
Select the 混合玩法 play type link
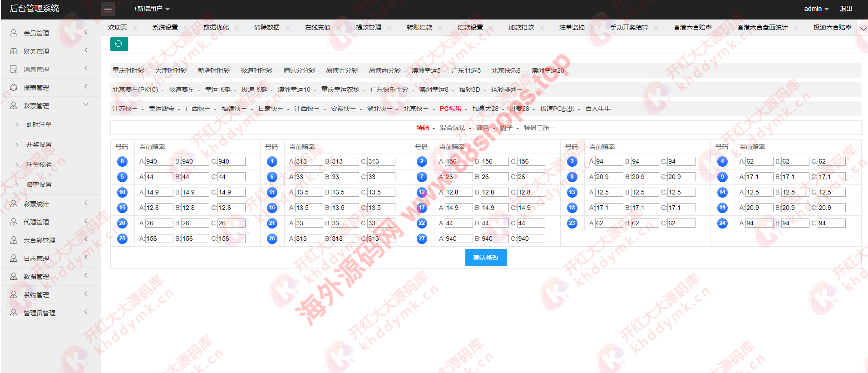(x=452, y=128)
